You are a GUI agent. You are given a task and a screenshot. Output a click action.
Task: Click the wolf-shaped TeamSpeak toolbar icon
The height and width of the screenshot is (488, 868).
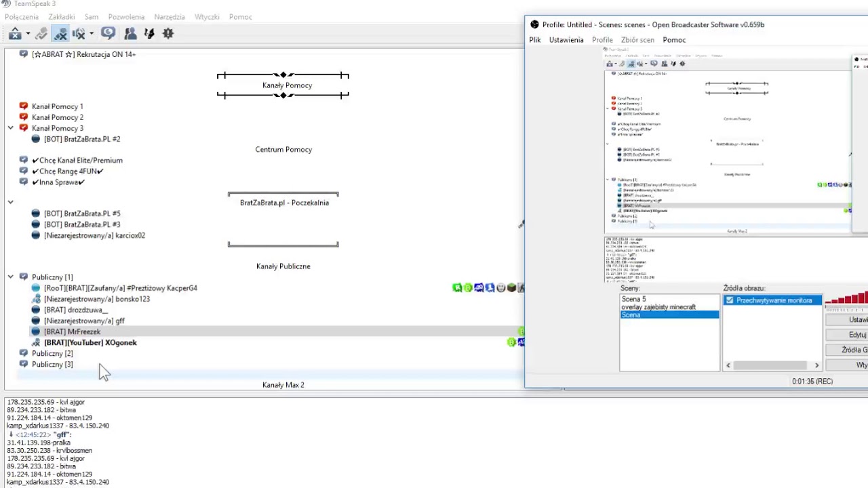(149, 33)
